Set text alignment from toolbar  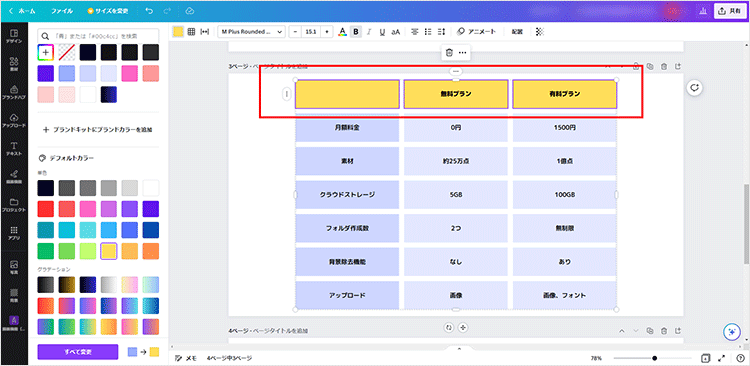(x=415, y=32)
